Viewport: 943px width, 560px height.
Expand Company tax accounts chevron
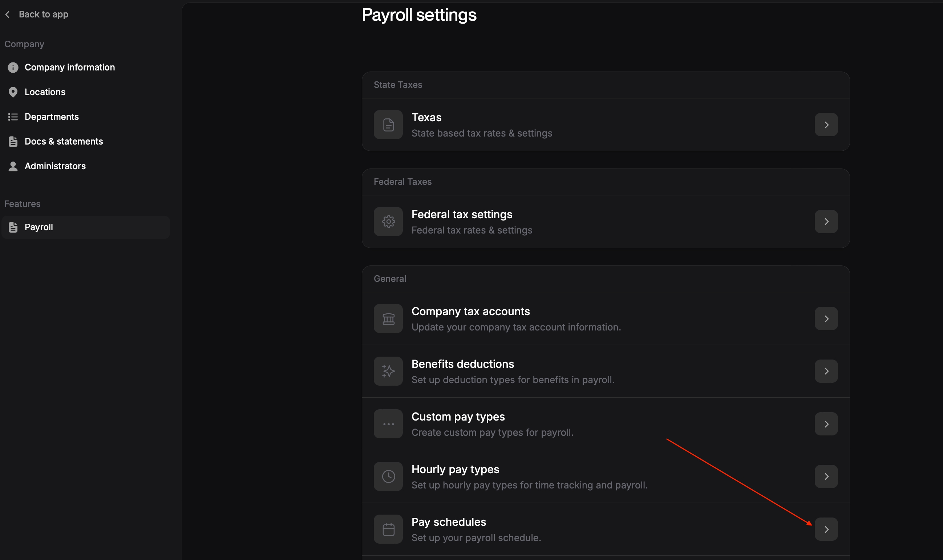pos(826,318)
